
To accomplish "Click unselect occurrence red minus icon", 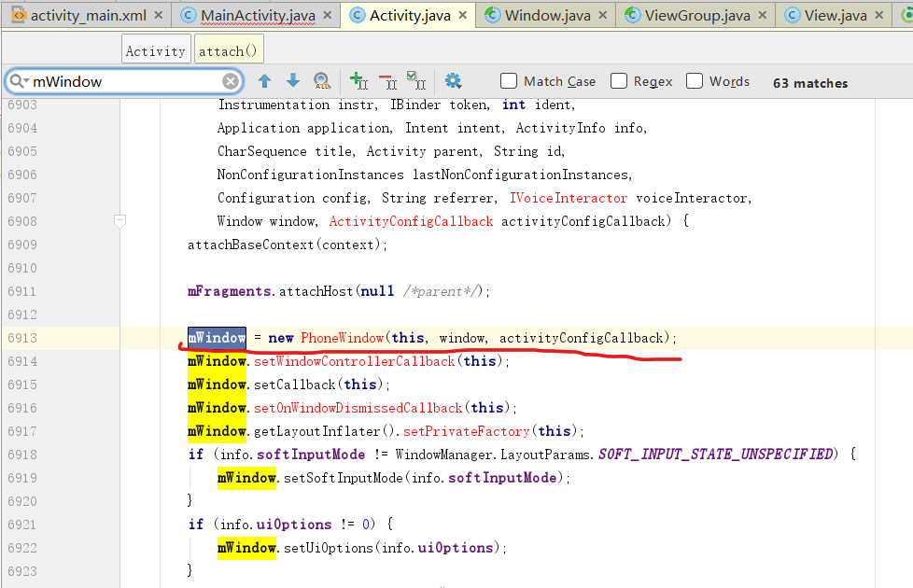I will (387, 82).
